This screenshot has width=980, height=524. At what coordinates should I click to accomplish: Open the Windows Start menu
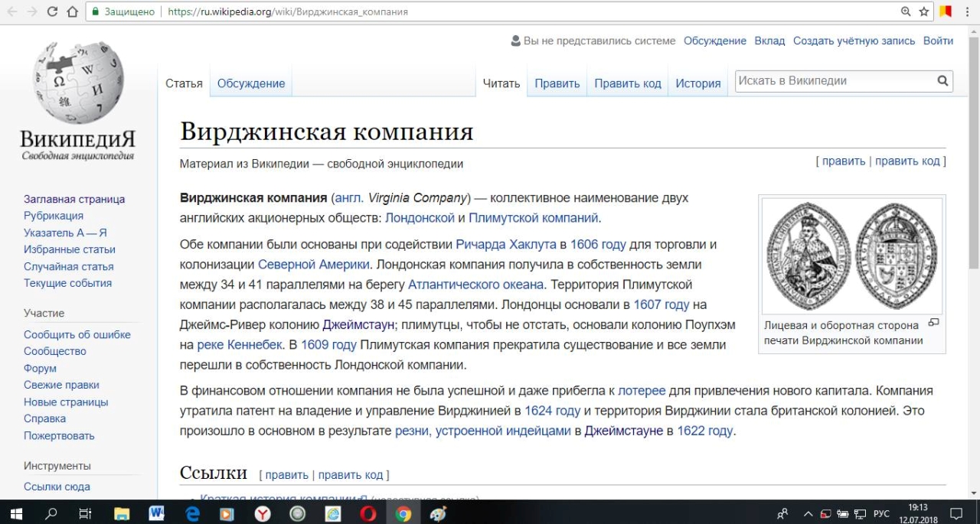pos(17,513)
